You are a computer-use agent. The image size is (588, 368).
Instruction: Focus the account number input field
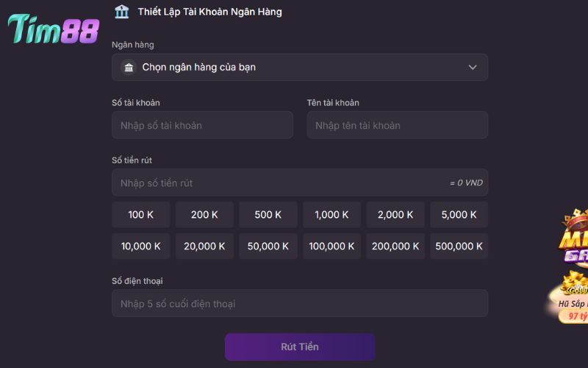202,125
